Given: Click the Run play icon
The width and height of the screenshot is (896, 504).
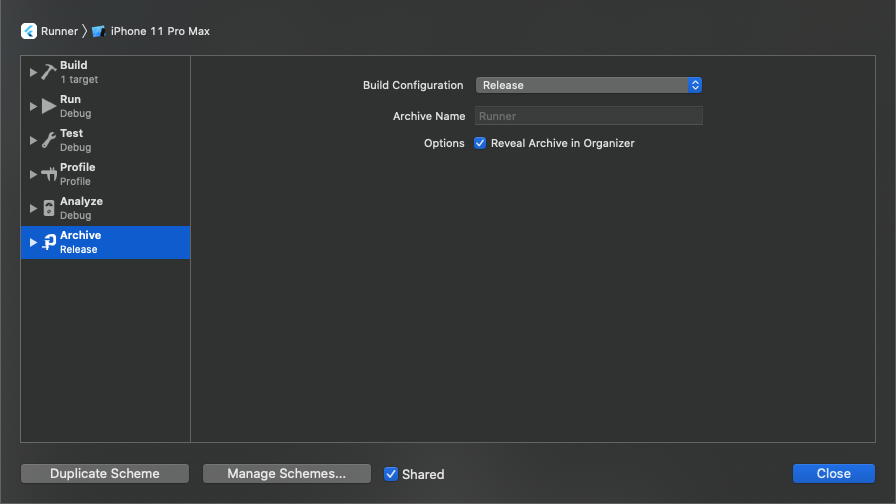Looking at the screenshot, I should pyautogui.click(x=49, y=106).
